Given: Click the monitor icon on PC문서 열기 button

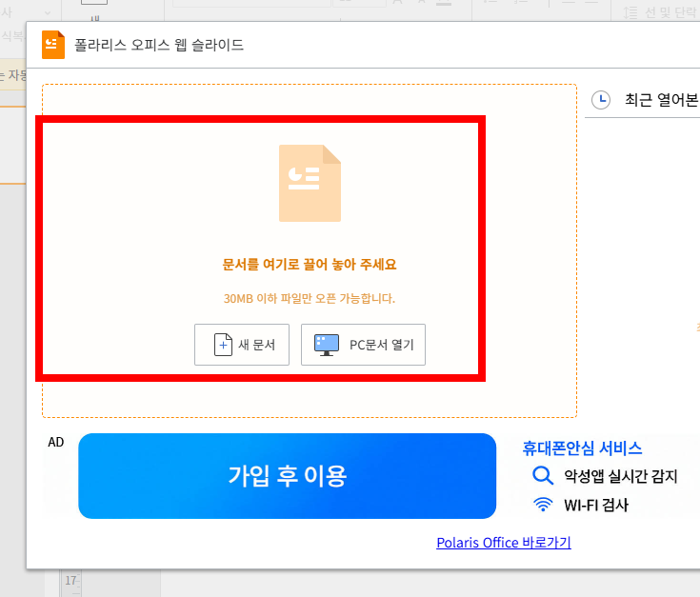Looking at the screenshot, I should tap(327, 345).
